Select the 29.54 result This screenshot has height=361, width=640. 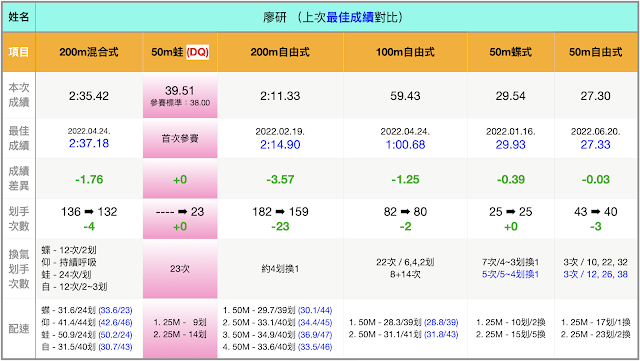(511, 96)
